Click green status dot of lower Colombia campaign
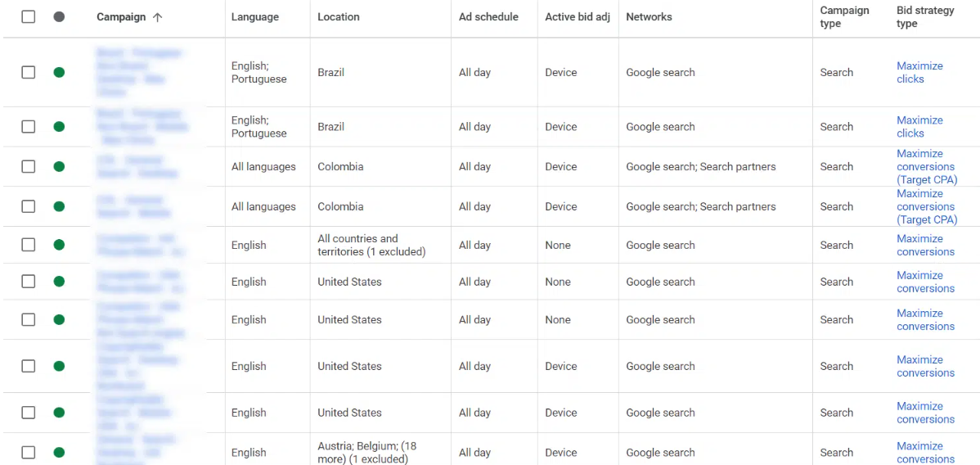Image resolution: width=980 pixels, height=465 pixels. click(x=59, y=206)
